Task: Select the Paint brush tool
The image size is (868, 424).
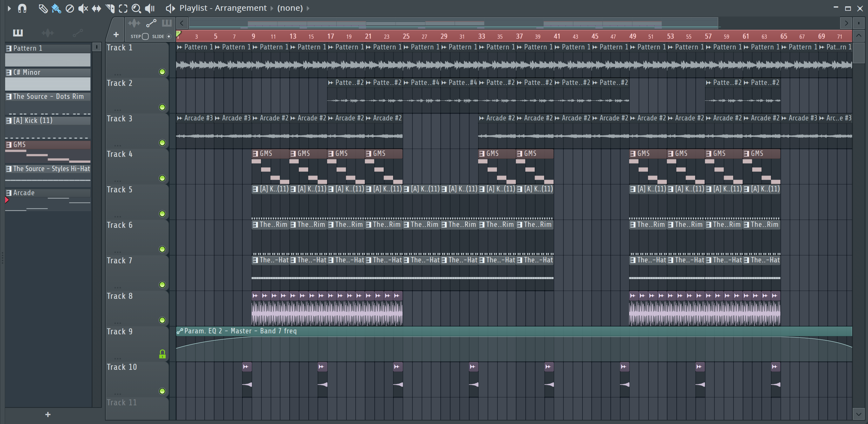Action: (56, 9)
